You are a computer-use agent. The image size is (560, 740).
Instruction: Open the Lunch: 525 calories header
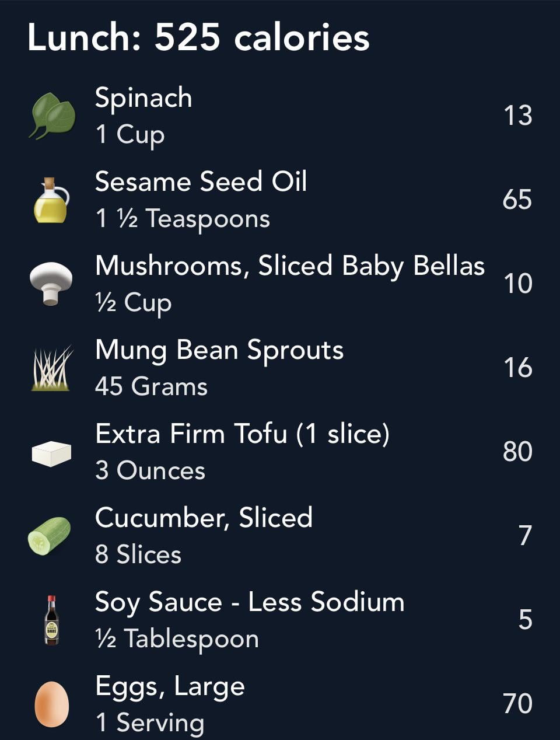[198, 37]
